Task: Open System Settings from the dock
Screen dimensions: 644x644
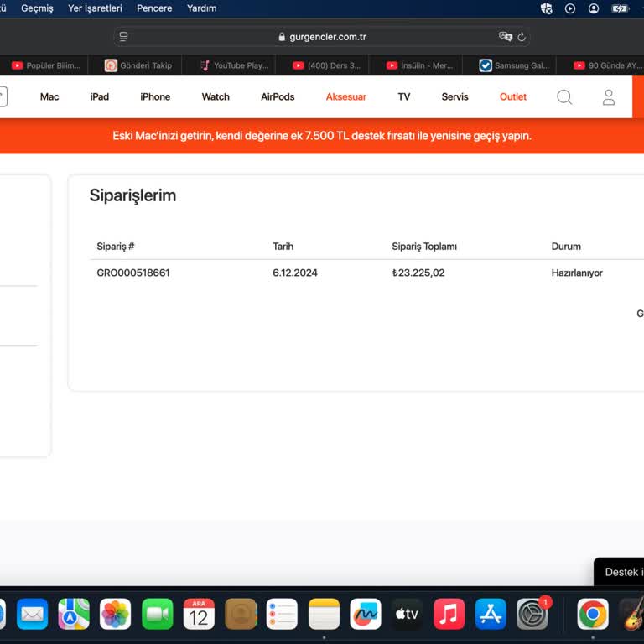Action: tap(532, 614)
